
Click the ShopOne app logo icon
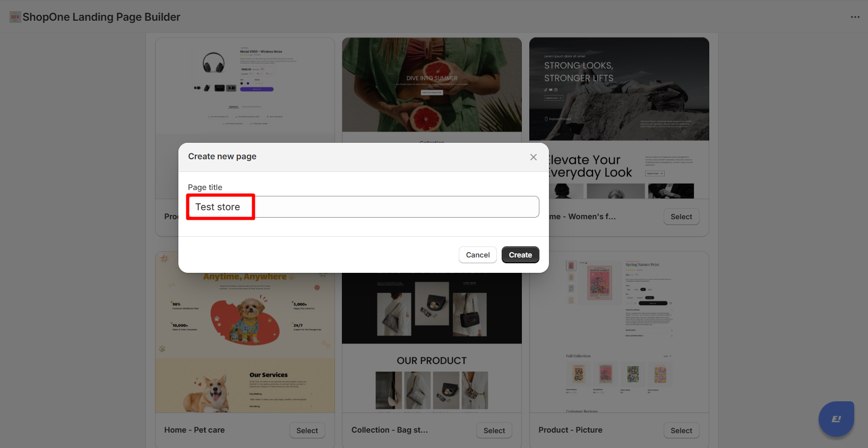[x=15, y=17]
